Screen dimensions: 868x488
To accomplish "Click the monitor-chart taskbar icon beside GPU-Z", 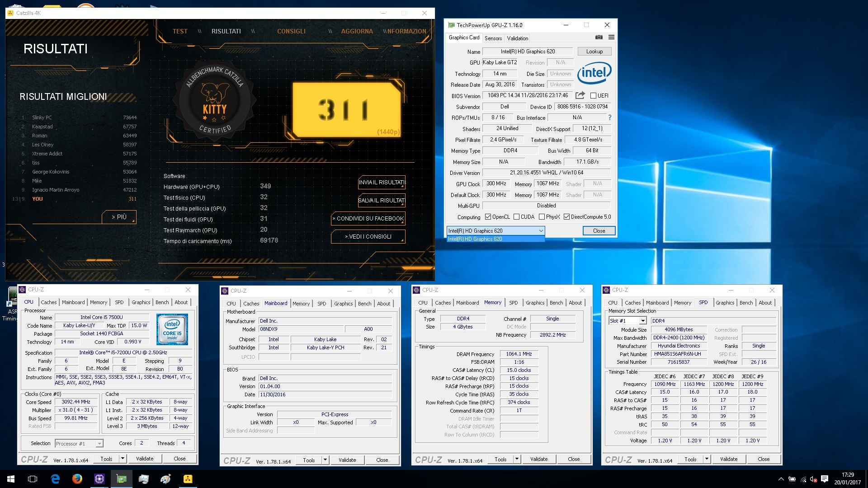I will pos(143,479).
